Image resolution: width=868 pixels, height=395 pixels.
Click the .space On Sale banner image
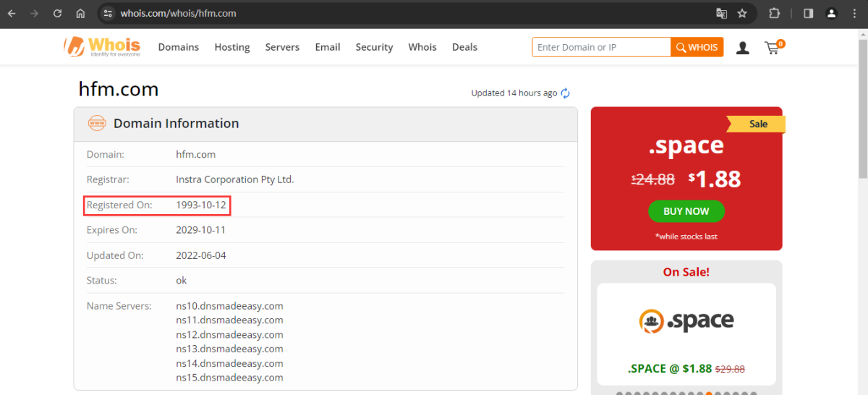(x=686, y=320)
